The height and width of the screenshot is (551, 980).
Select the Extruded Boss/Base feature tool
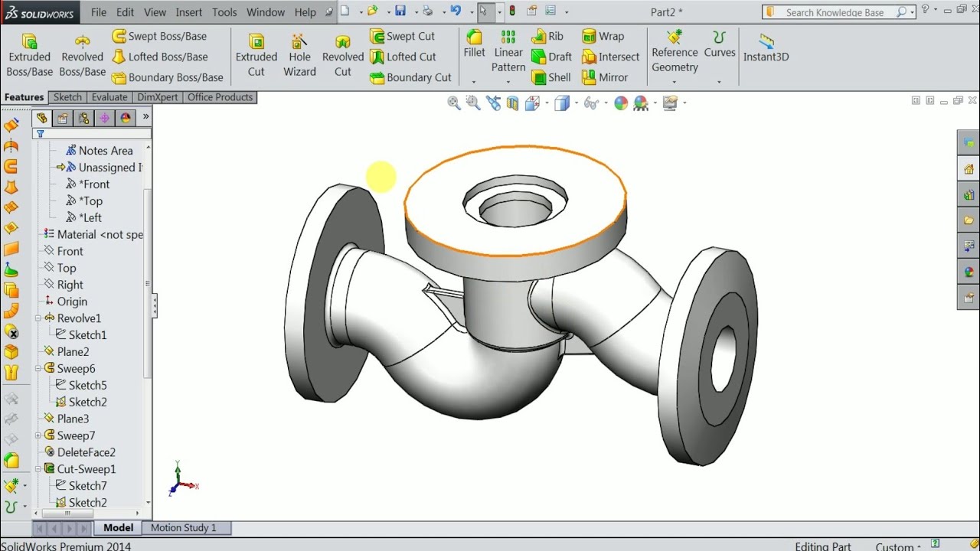click(29, 54)
